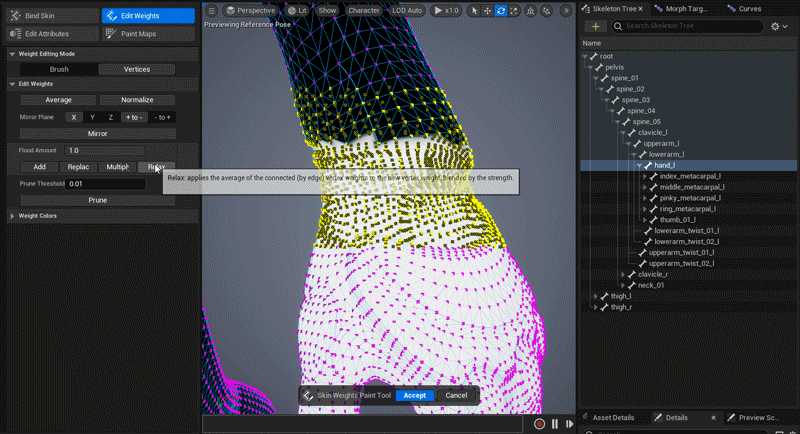Click the Prune Threshold input field
The width and height of the screenshot is (800, 434).
pyautogui.click(x=105, y=184)
